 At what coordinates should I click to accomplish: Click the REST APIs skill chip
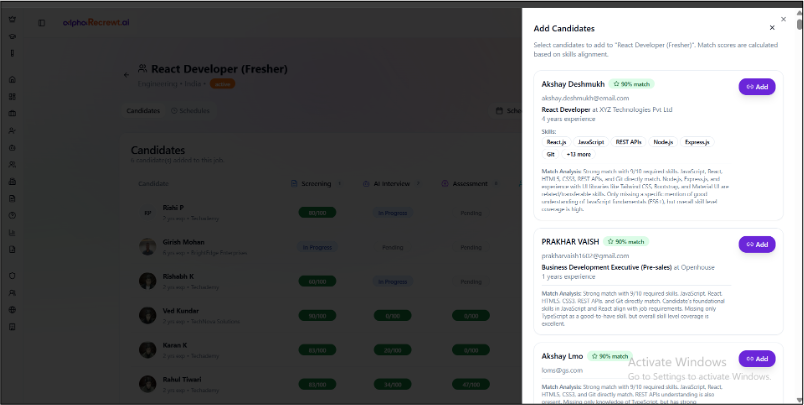point(629,142)
